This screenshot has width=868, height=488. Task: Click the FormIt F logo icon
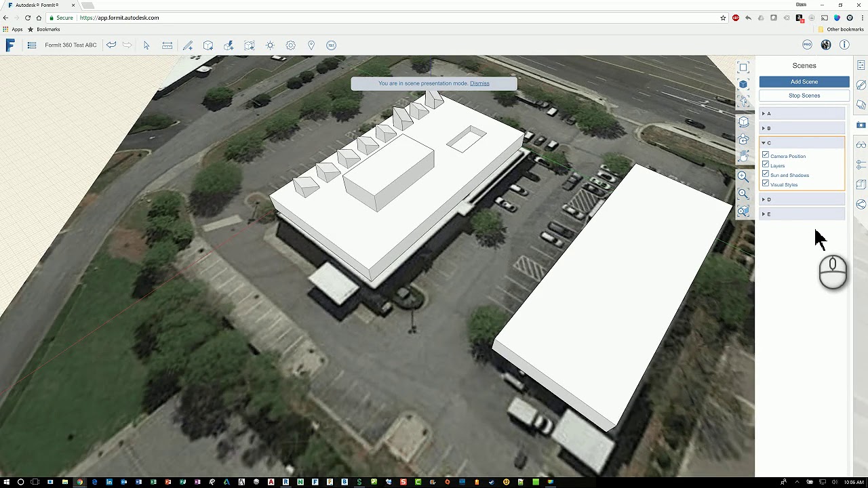(10, 45)
